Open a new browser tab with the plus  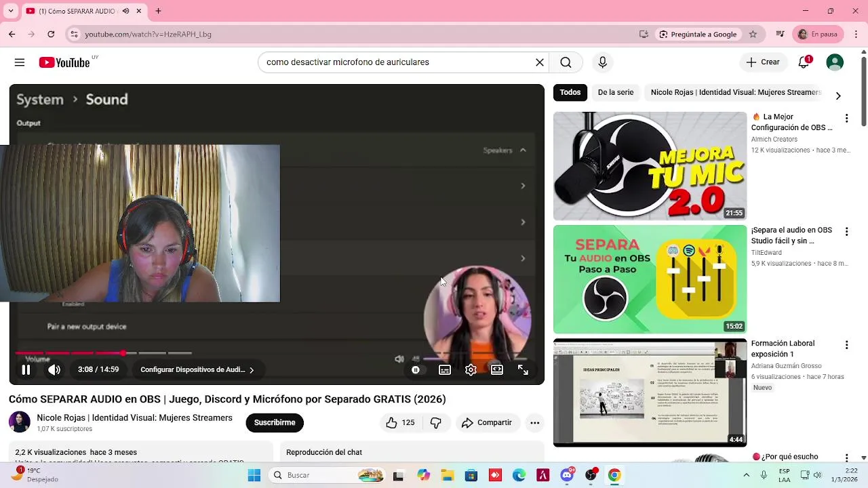coord(158,11)
